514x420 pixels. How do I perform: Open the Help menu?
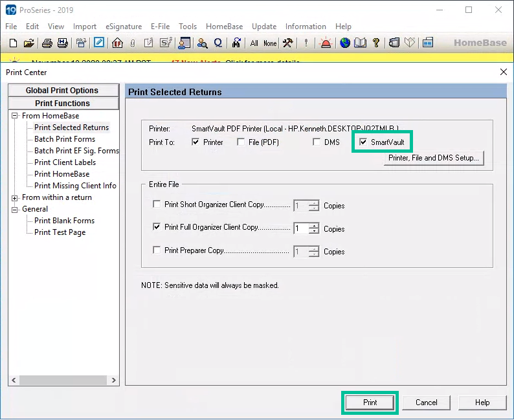(x=343, y=26)
